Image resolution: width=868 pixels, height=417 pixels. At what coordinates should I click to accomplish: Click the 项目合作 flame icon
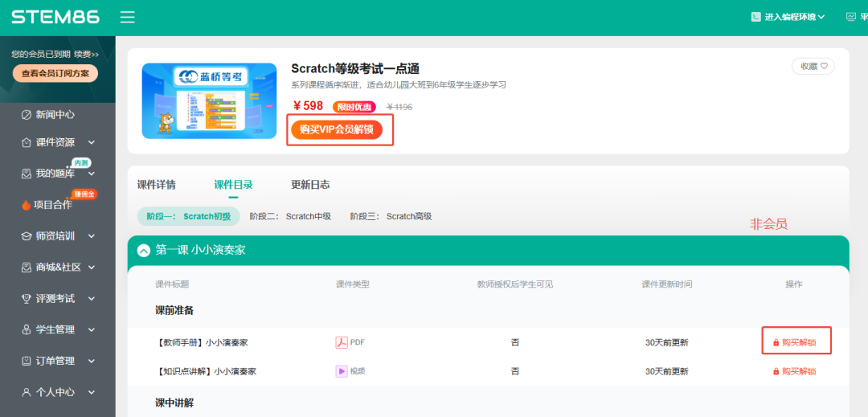pyautogui.click(x=26, y=205)
